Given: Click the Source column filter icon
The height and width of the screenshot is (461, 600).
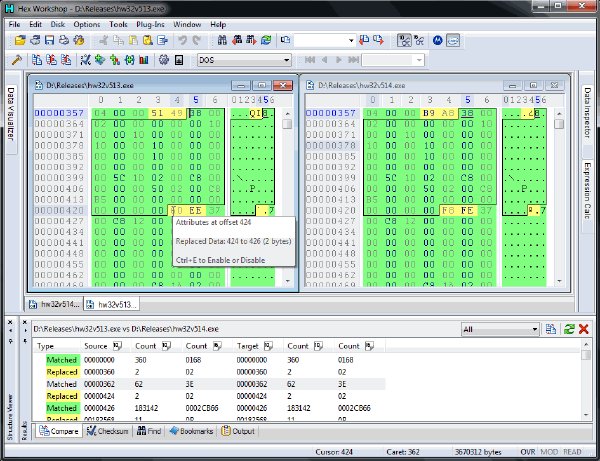Looking at the screenshot, I should [x=117, y=346].
